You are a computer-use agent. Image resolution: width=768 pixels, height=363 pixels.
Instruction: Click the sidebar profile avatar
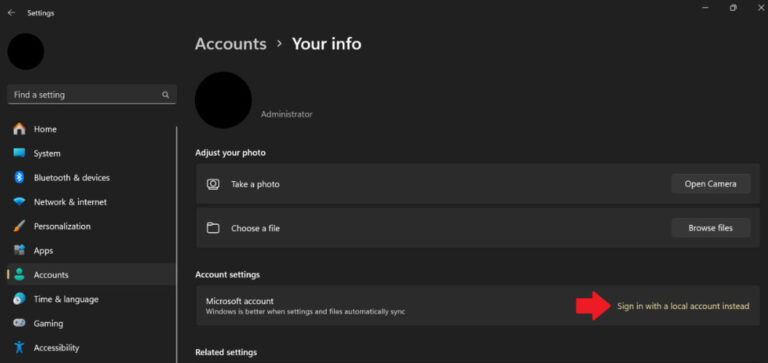26,51
